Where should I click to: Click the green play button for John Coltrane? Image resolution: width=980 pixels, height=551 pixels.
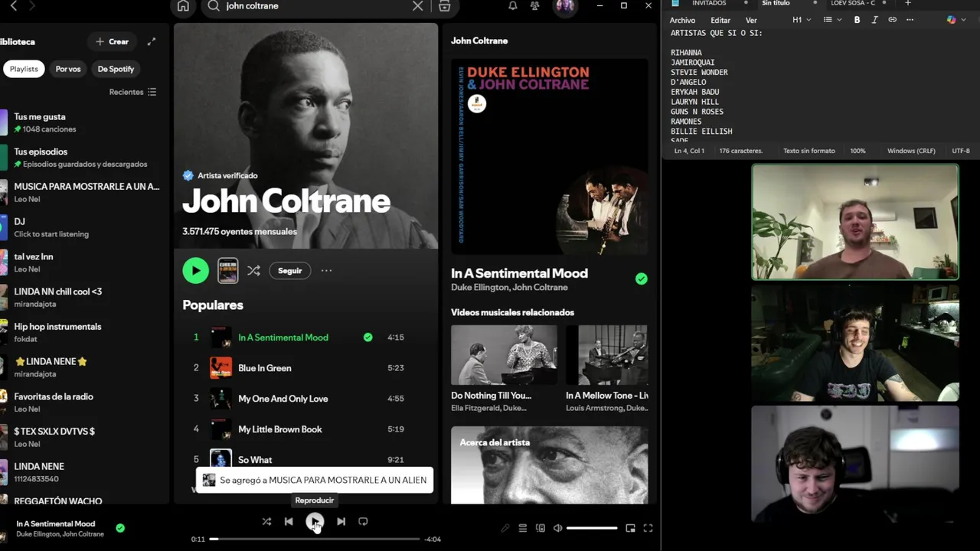click(x=195, y=270)
